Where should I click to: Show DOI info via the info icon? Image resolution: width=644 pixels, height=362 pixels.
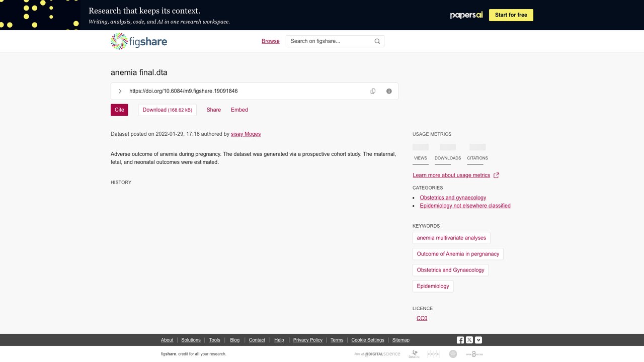[x=389, y=91]
